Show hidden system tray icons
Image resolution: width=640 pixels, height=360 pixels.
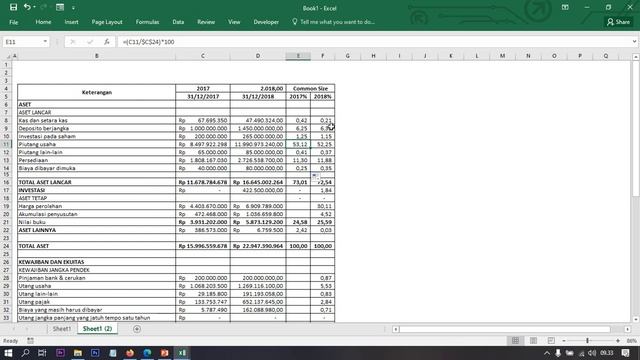pos(547,353)
